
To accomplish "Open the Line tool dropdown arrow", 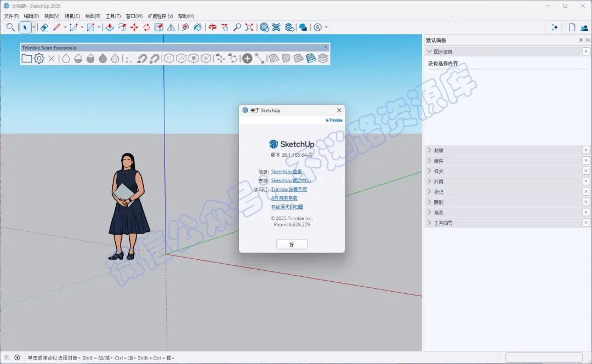I will click(x=65, y=27).
